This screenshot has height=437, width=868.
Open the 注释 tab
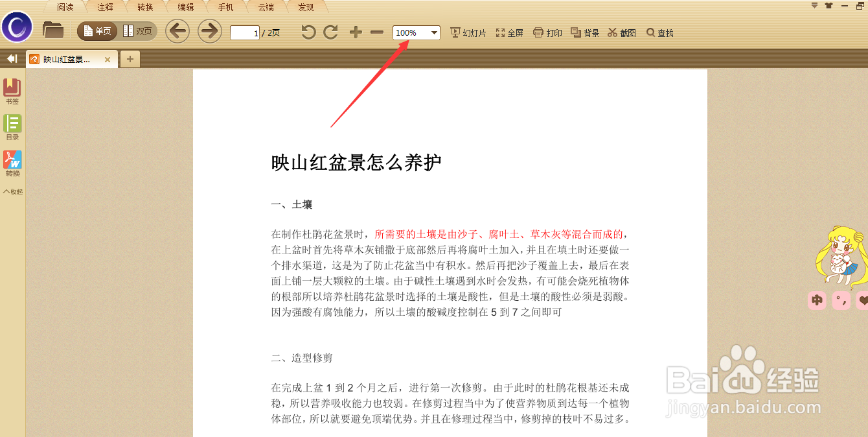click(x=106, y=8)
